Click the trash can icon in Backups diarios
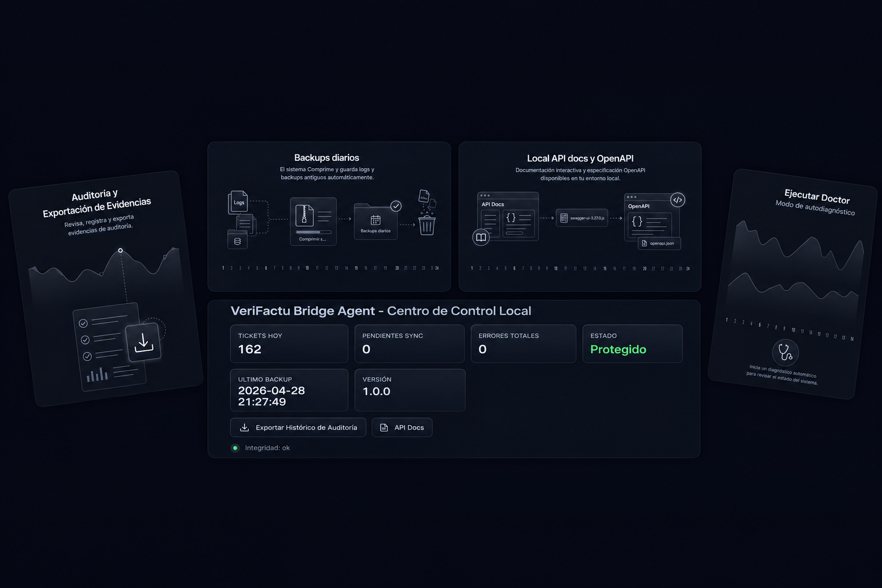 (x=427, y=225)
